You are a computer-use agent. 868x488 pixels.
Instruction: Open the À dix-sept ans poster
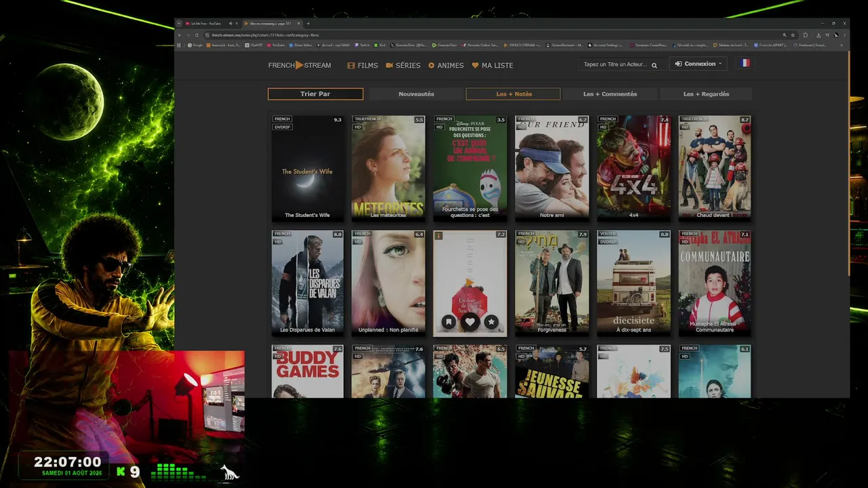(x=633, y=283)
